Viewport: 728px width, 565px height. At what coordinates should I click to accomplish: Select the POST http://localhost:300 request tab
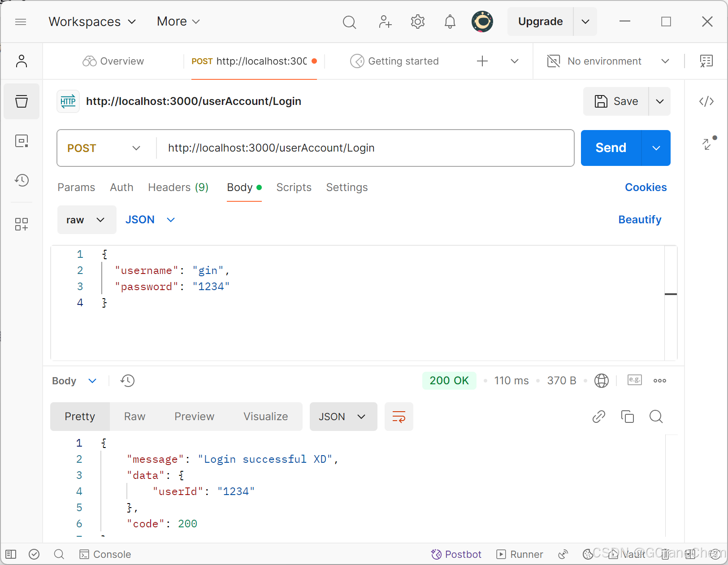tap(254, 61)
